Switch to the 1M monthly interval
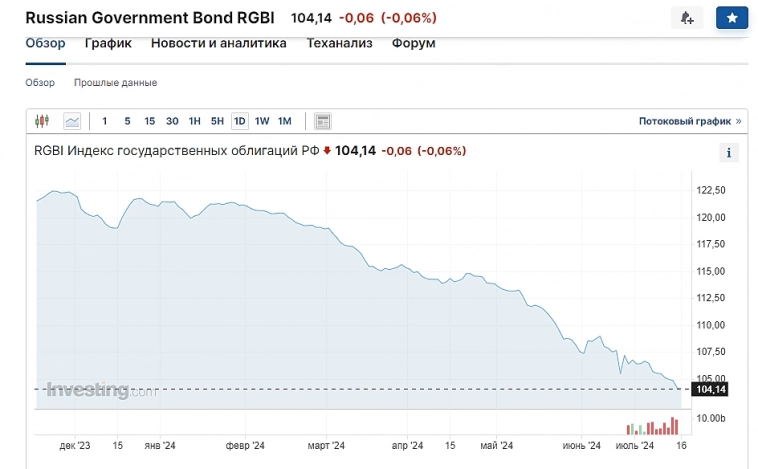Viewport: 758px width, 469px height. tap(285, 121)
